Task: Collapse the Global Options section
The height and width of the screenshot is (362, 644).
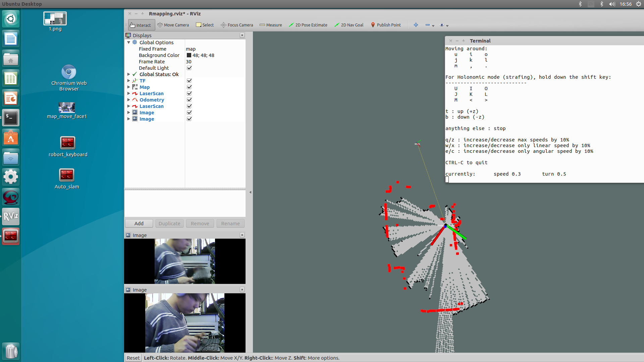Action: coord(128,43)
